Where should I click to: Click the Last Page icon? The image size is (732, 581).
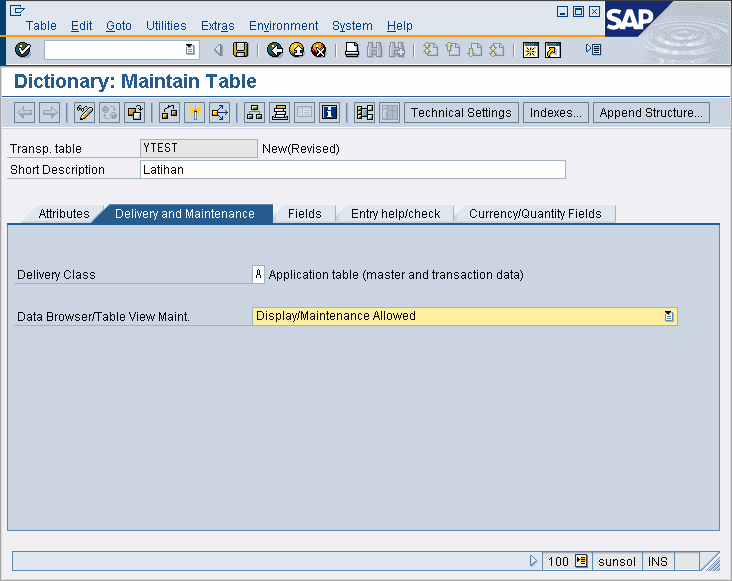[497, 49]
